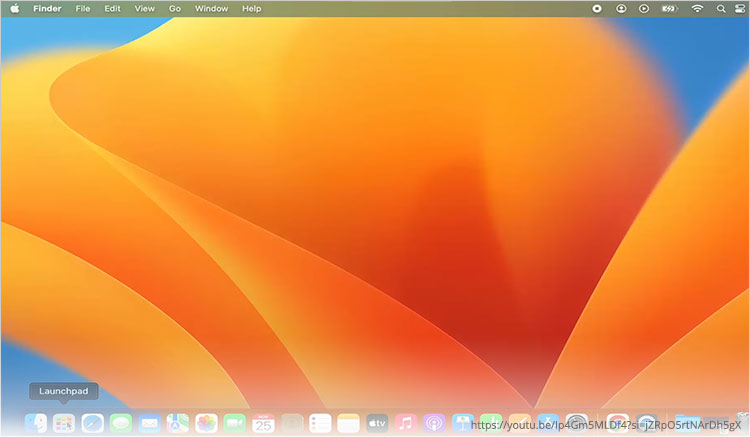This screenshot has height=437, width=750.
Task: Open Finder from the Dock
Action: coord(36,423)
